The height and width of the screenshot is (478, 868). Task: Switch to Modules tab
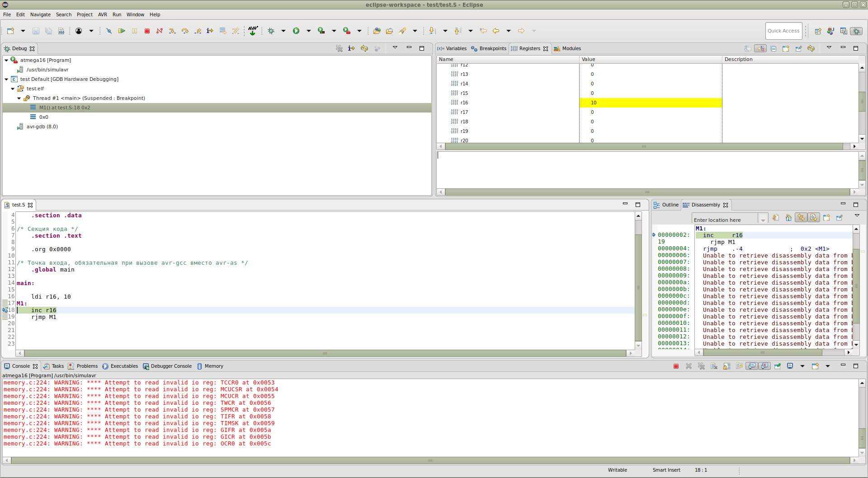coord(567,48)
